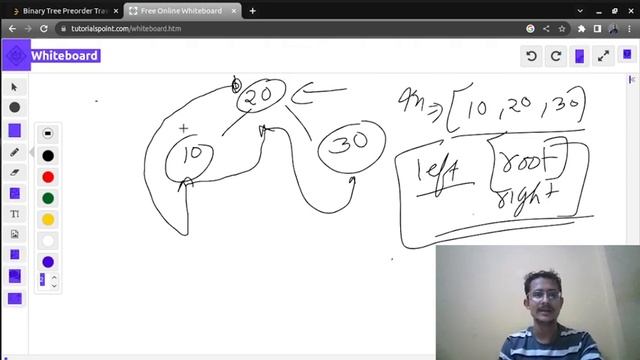The height and width of the screenshot is (360, 640).
Task: Choose green pen color
Action: coord(48,198)
